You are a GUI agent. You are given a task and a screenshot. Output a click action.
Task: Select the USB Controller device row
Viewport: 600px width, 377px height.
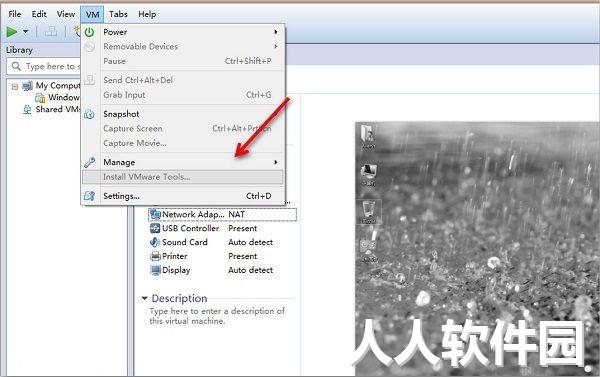pyautogui.click(x=222, y=228)
